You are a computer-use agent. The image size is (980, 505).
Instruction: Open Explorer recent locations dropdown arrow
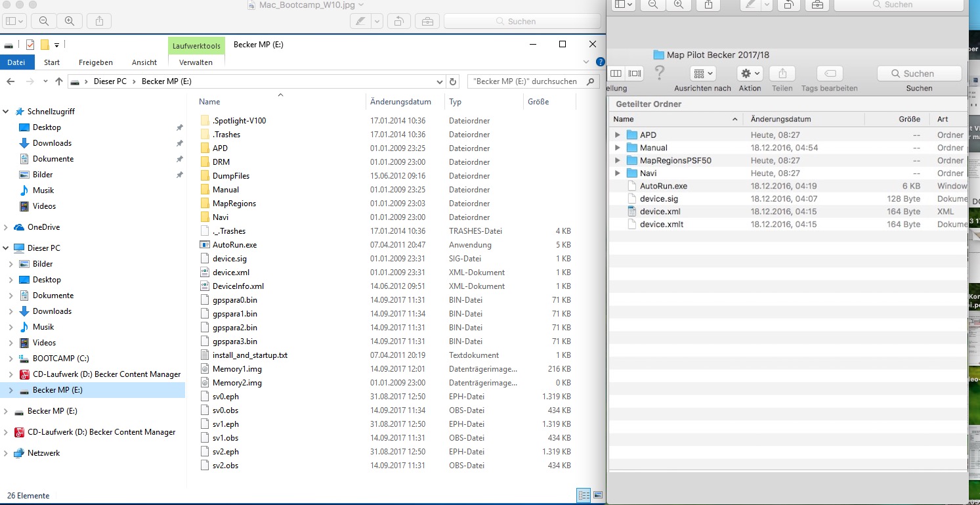45,81
